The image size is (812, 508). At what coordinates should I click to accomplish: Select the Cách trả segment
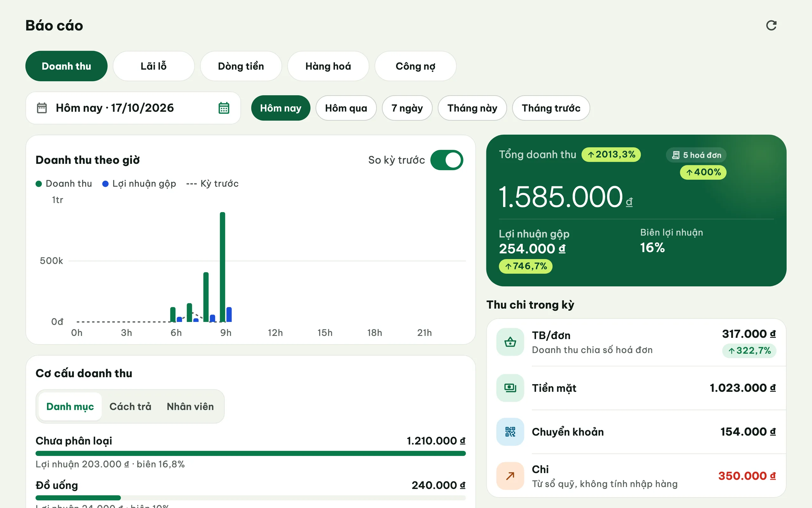[130, 406]
